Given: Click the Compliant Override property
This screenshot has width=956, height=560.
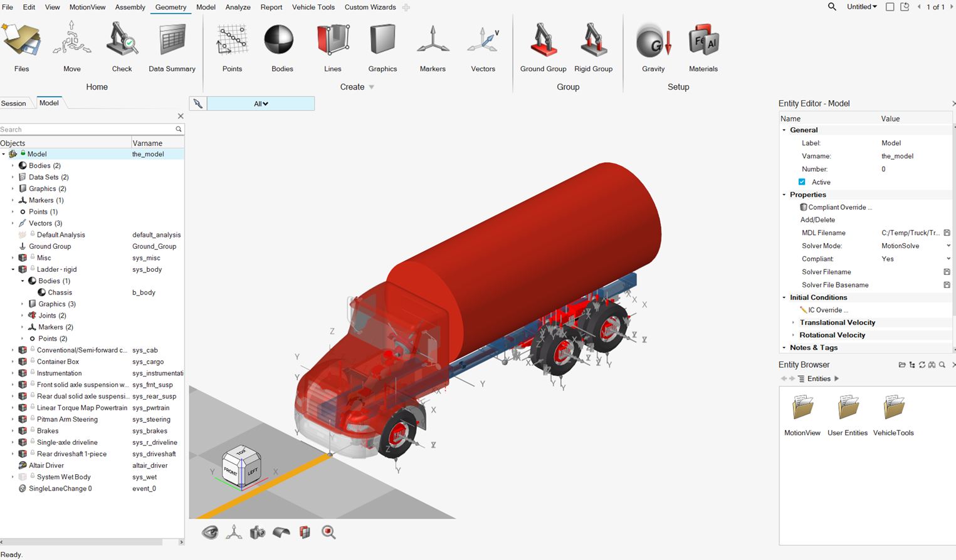Looking at the screenshot, I should pyautogui.click(x=836, y=207).
